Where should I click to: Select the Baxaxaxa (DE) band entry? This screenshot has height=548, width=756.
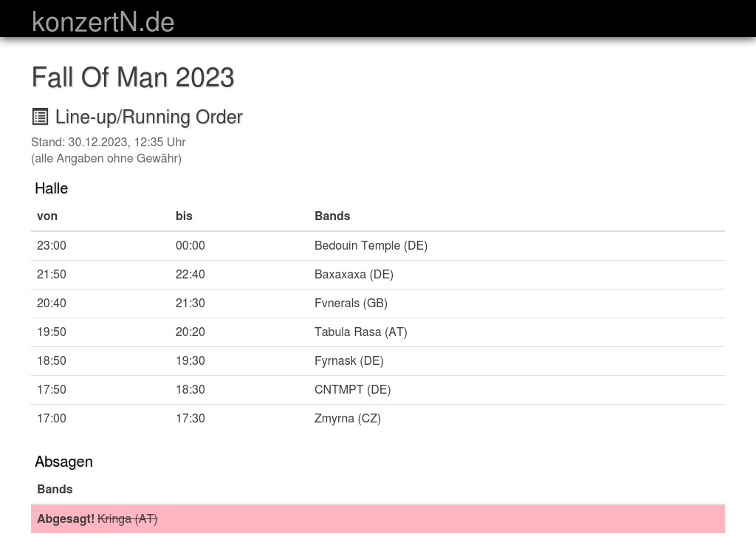[354, 274]
